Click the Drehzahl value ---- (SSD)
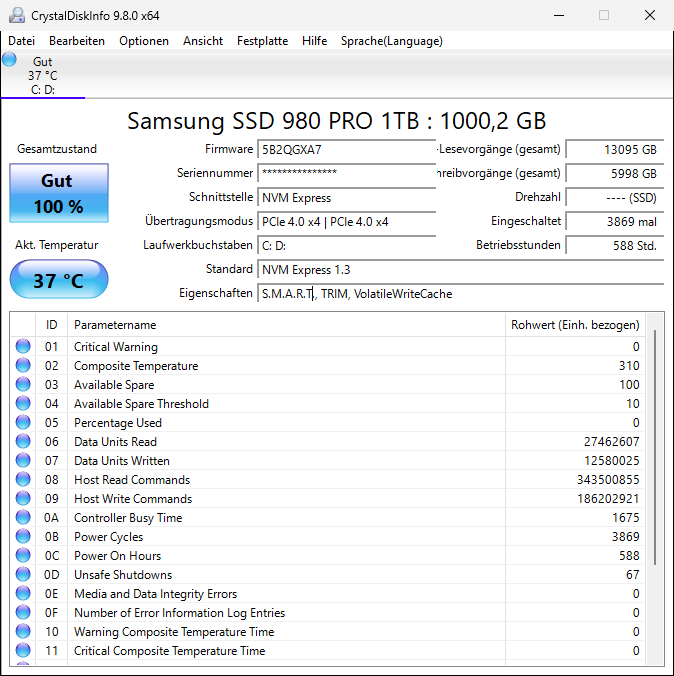 tap(614, 198)
